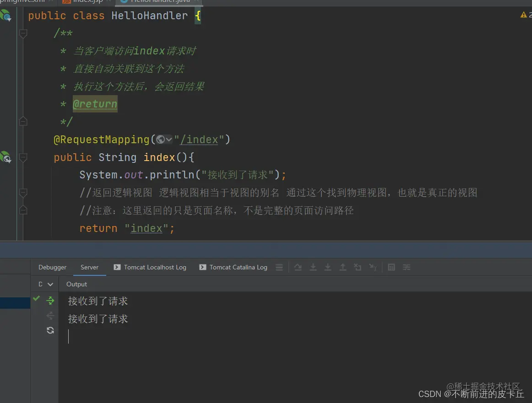Click the Run to Cursor debugger icon
532x403 pixels.
pyautogui.click(x=373, y=268)
